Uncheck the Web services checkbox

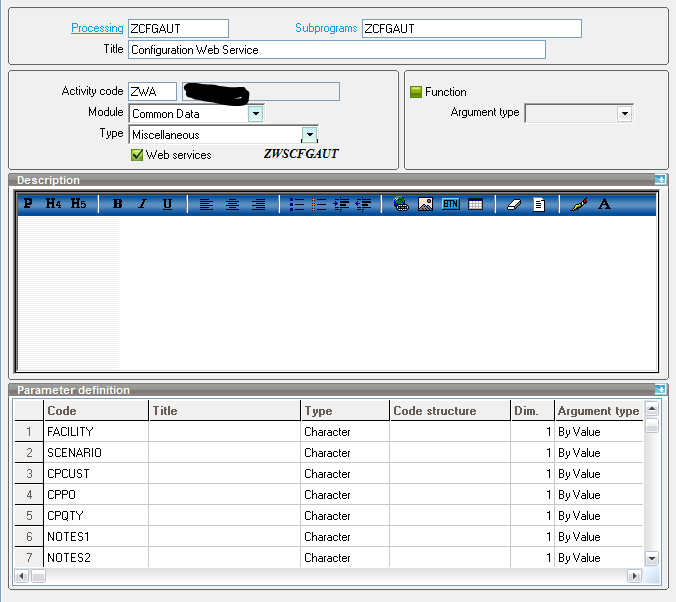[137, 155]
